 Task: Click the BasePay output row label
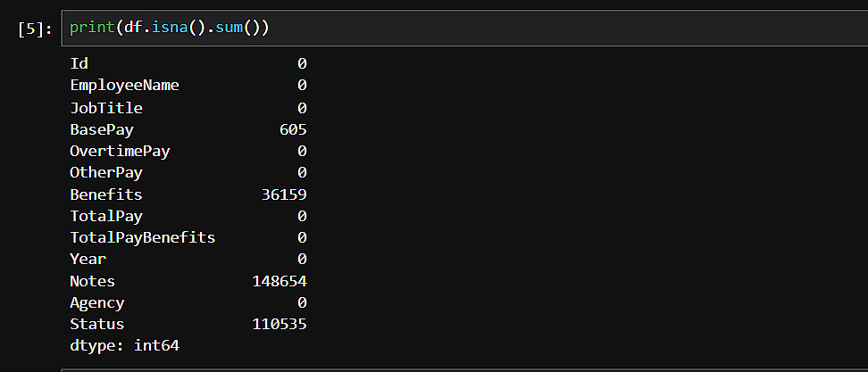(101, 129)
